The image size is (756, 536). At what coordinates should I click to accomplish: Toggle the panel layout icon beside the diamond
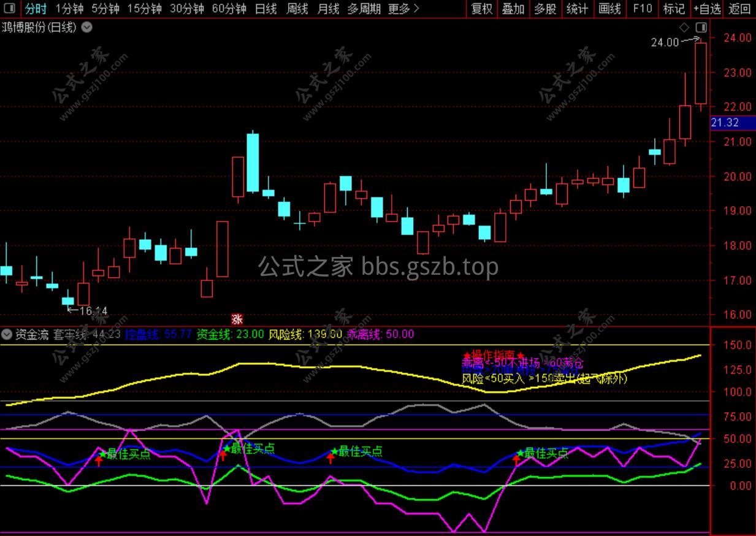(x=701, y=28)
